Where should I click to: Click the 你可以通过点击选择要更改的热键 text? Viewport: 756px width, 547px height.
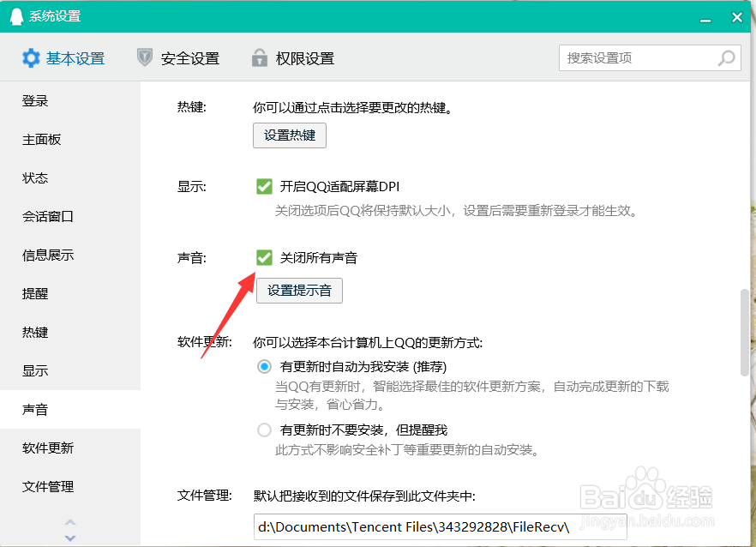point(353,107)
